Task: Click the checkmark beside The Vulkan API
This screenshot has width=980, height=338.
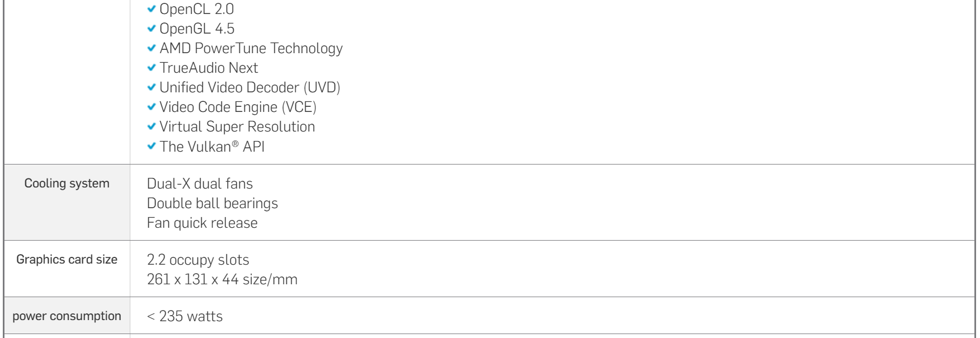Action: coord(152,146)
